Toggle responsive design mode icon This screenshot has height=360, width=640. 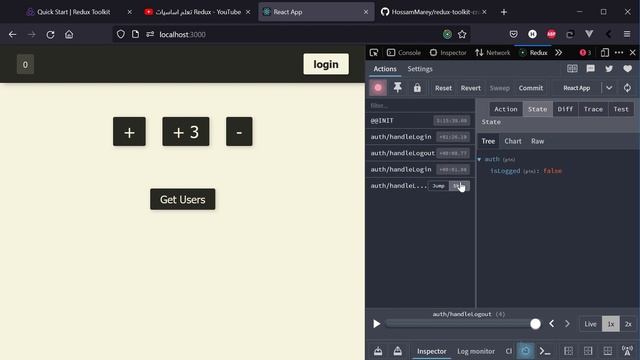(x=605, y=53)
